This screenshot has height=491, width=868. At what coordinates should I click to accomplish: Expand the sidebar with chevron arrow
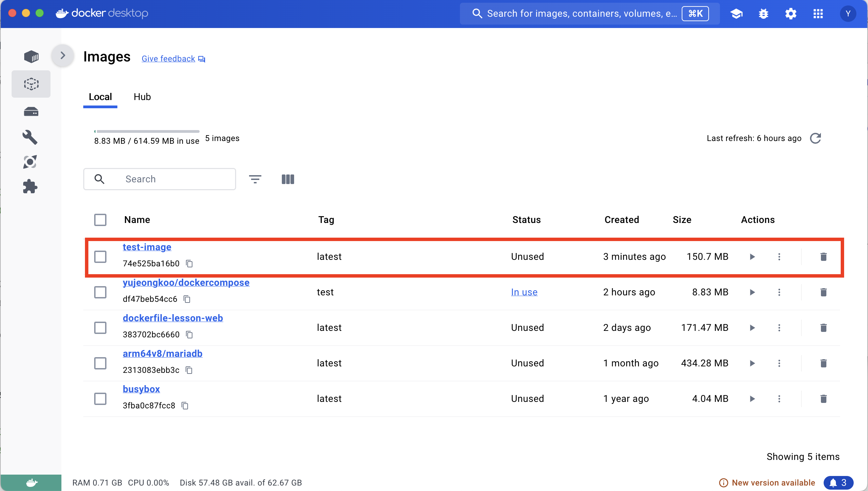coord(63,55)
